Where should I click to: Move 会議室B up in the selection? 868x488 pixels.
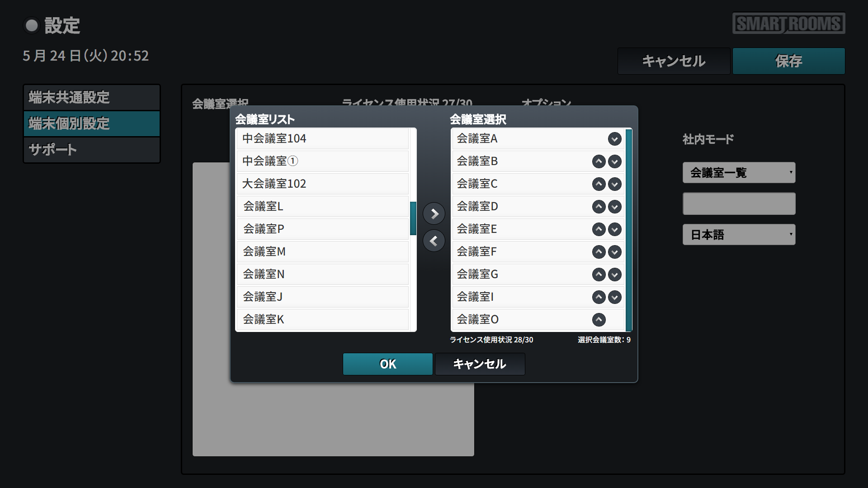[x=599, y=161]
